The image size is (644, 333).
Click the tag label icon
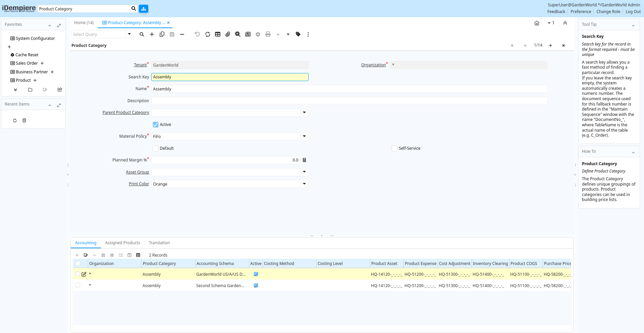click(298, 34)
